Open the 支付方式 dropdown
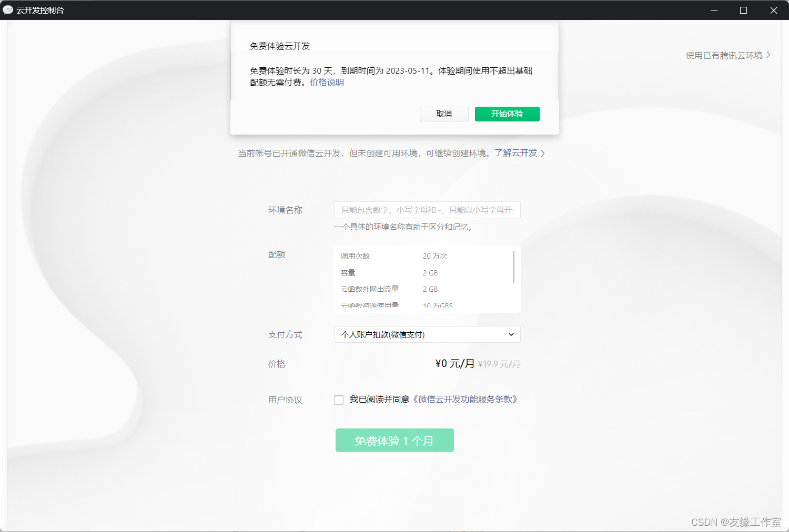 pyautogui.click(x=427, y=334)
